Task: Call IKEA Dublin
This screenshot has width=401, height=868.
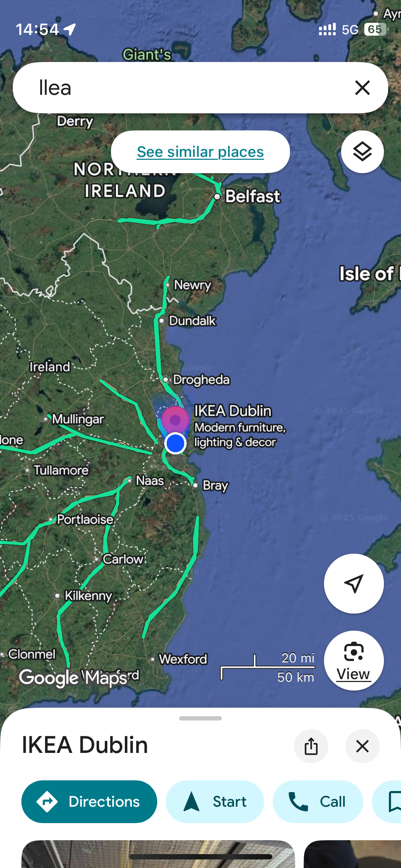Action: click(318, 802)
